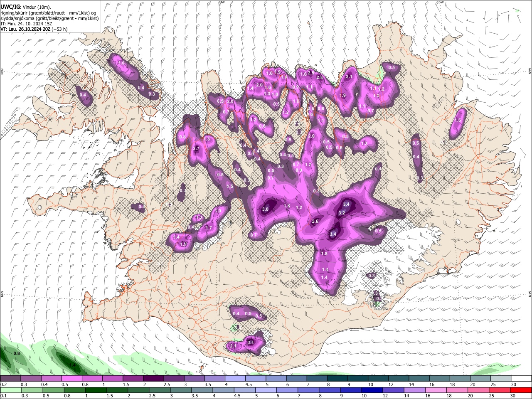The width and height of the screenshot is (532, 399).
Task: Pick the rain scale swatch between 1 and 1.5
Action: (x=97, y=390)
